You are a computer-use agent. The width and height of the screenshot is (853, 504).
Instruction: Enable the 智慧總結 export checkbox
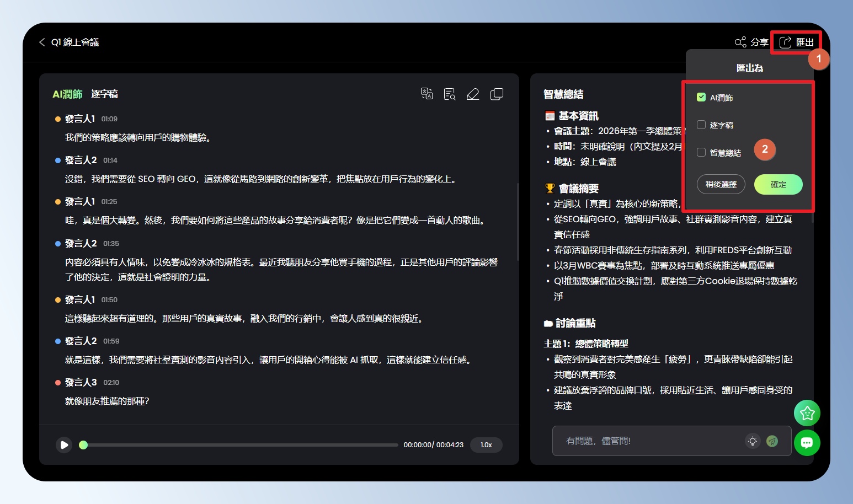[701, 153]
